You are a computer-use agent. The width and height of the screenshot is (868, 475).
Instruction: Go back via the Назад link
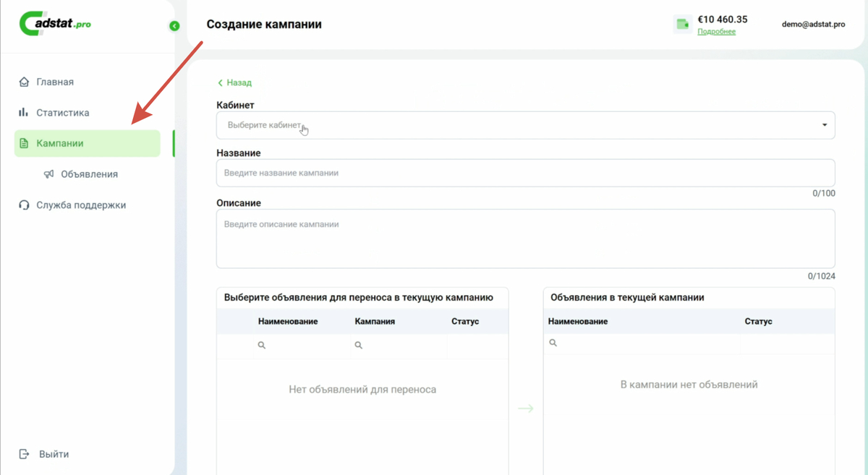point(234,83)
